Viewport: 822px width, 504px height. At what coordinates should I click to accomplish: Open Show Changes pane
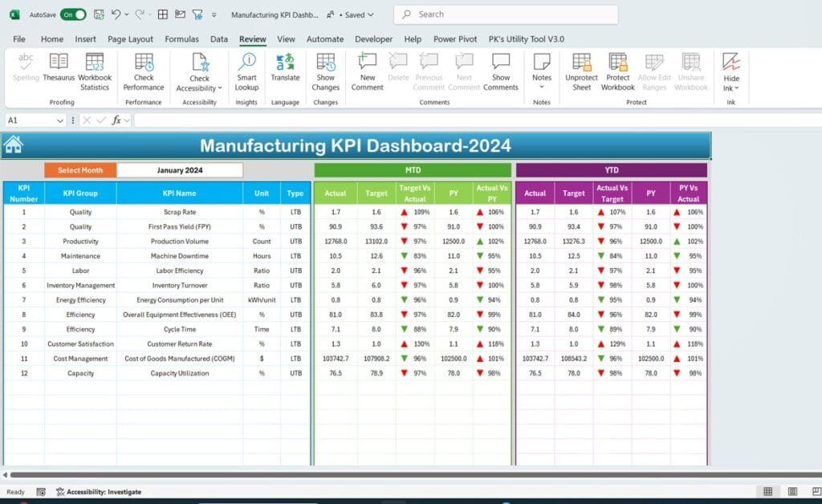(x=325, y=71)
